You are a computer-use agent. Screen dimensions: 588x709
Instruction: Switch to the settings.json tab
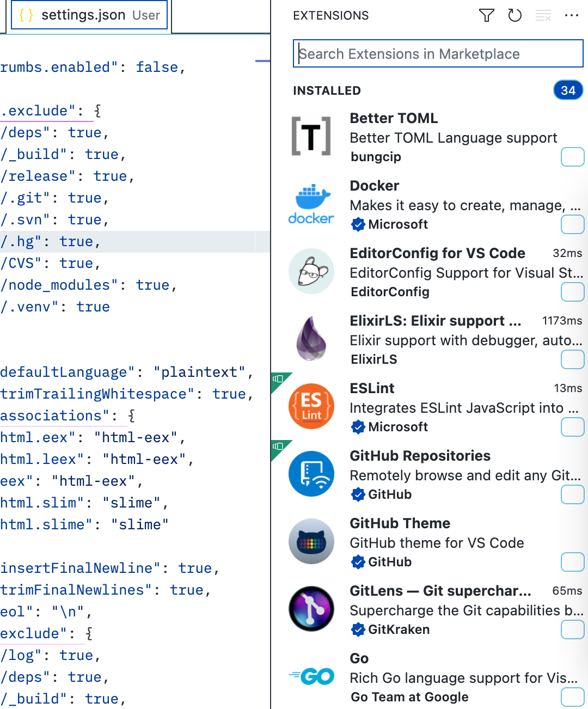click(x=88, y=15)
